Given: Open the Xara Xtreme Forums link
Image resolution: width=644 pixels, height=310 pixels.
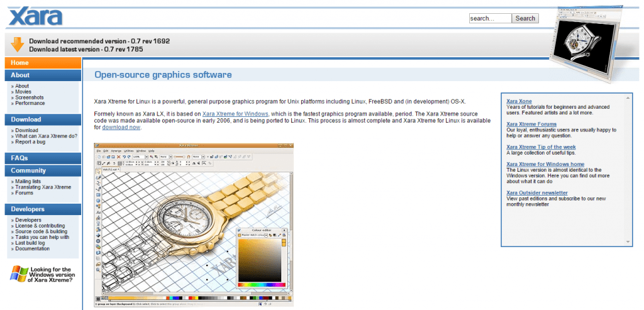Looking at the screenshot, I should point(531,124).
